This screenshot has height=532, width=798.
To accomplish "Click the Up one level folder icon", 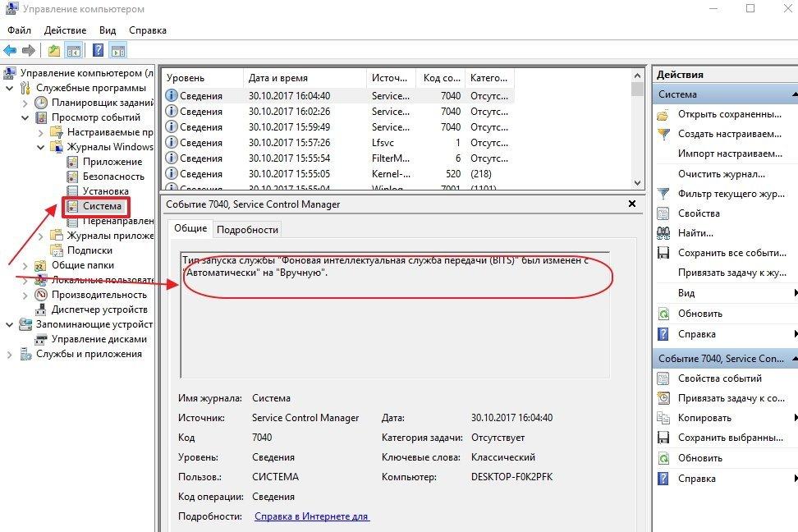I will [x=54, y=50].
